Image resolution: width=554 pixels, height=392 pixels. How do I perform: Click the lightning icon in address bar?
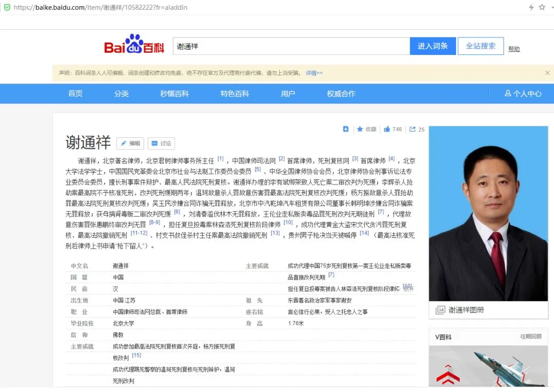[531, 7]
